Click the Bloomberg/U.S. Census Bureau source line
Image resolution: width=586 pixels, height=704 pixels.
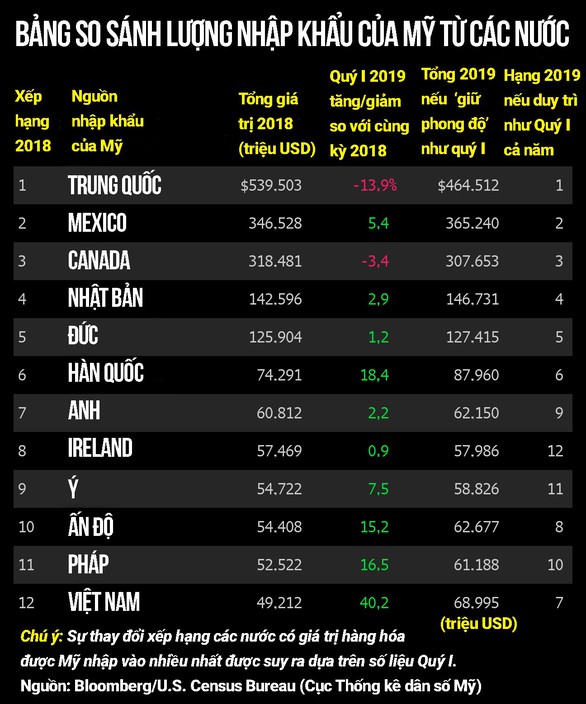coord(251,686)
